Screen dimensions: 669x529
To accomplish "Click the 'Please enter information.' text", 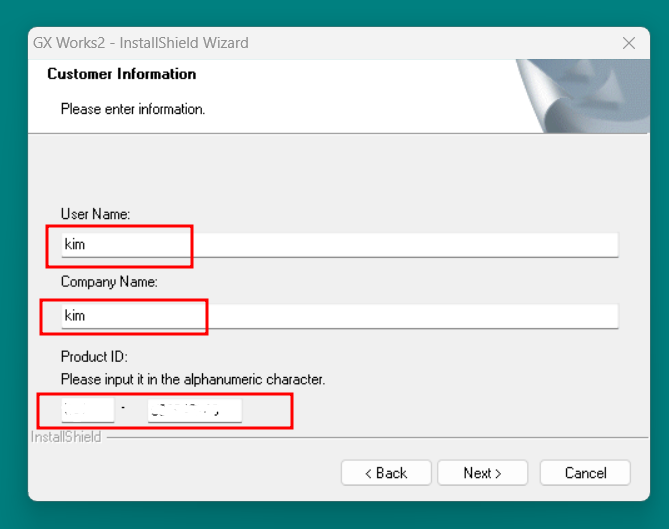I will click(133, 109).
